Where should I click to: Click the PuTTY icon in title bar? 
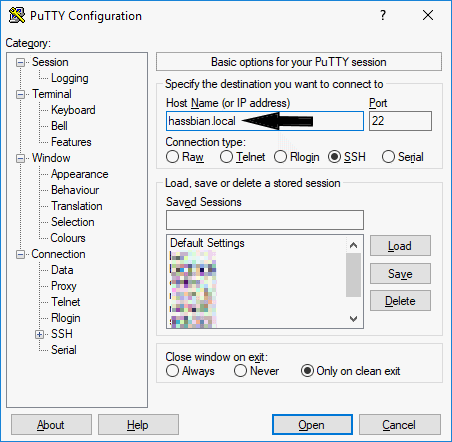pyautogui.click(x=17, y=15)
